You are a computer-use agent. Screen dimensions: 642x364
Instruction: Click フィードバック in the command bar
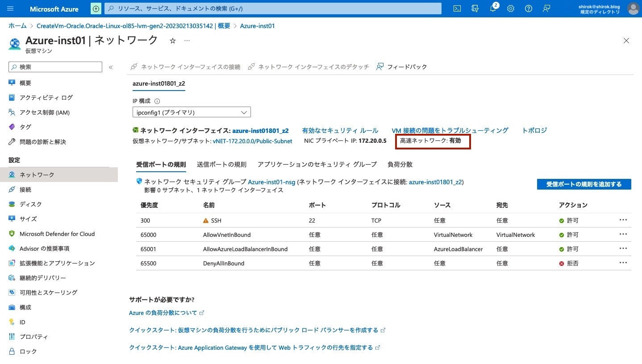pos(402,67)
